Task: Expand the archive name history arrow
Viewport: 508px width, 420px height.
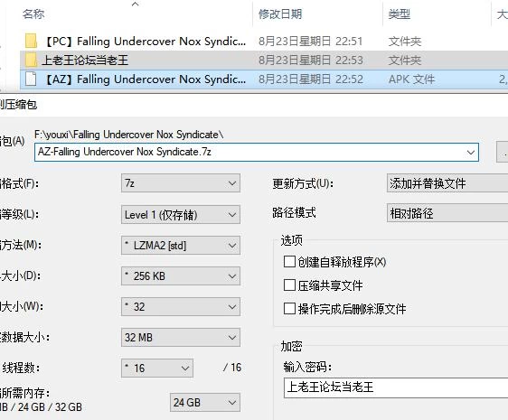Action: pyautogui.click(x=471, y=152)
